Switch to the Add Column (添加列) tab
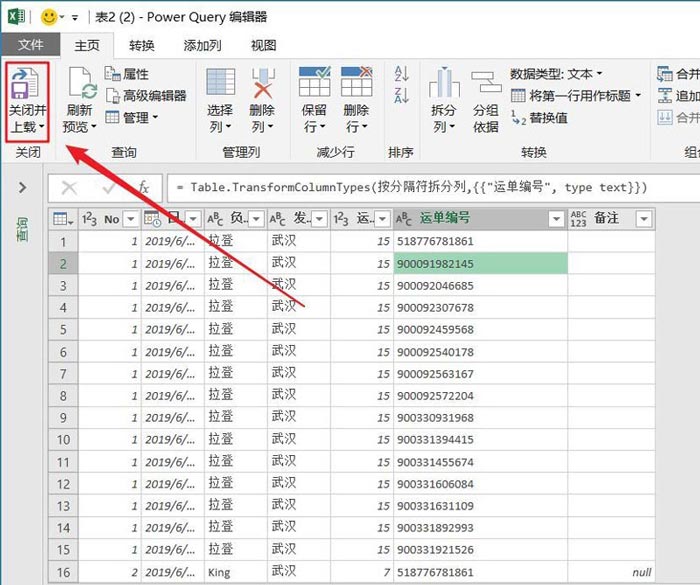This screenshot has width=700, height=585. tap(202, 45)
